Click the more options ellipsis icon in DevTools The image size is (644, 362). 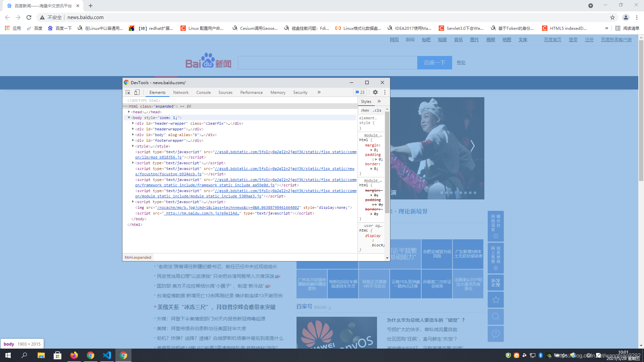[x=385, y=93]
